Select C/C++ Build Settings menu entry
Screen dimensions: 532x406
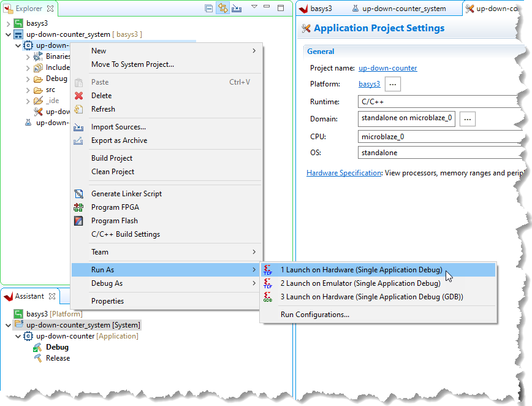[167, 234]
